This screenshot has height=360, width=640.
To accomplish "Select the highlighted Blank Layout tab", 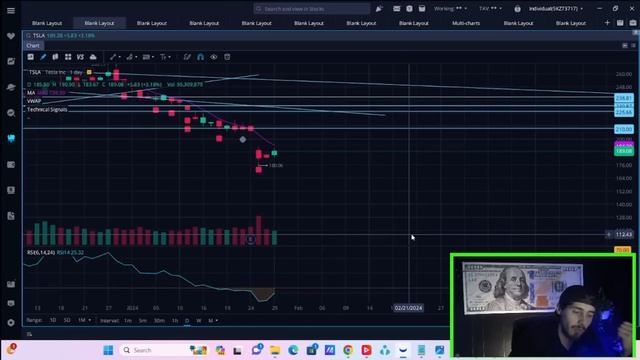I will click(x=99, y=23).
